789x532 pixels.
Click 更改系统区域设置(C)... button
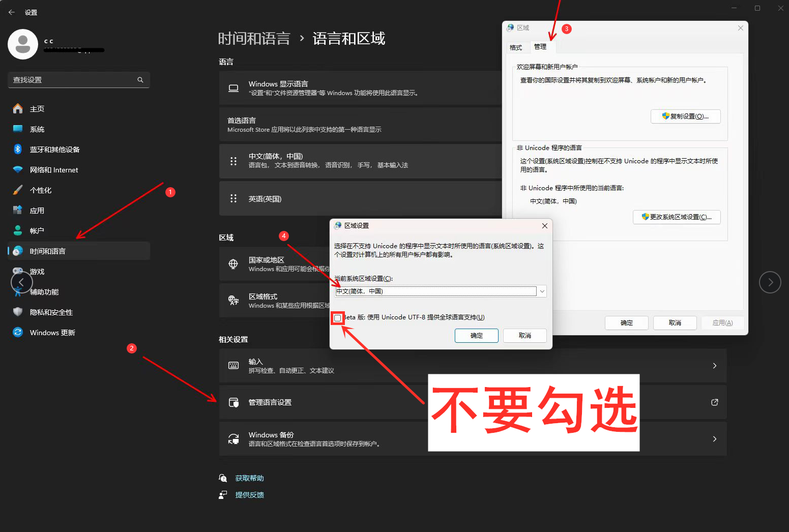[677, 217]
